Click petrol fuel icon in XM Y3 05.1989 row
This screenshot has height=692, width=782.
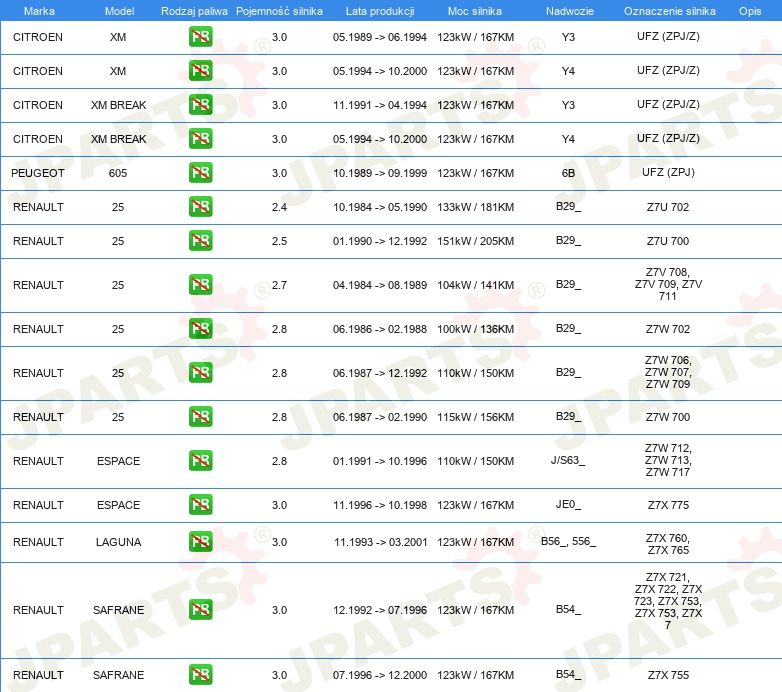click(200, 37)
